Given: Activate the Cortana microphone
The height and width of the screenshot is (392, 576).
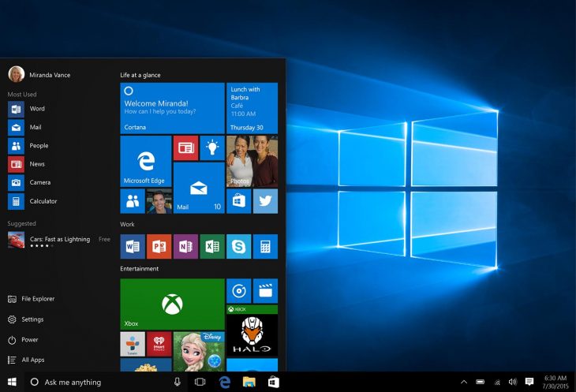Looking at the screenshot, I should pos(178,382).
